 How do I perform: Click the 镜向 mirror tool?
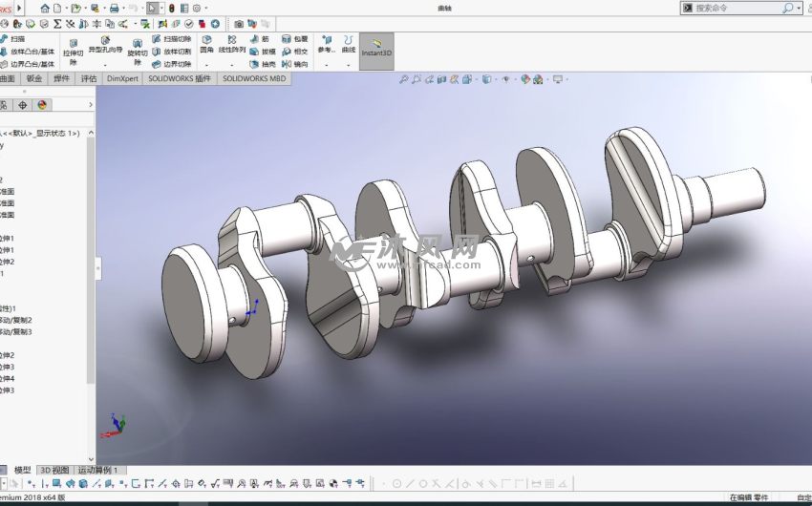[294, 64]
